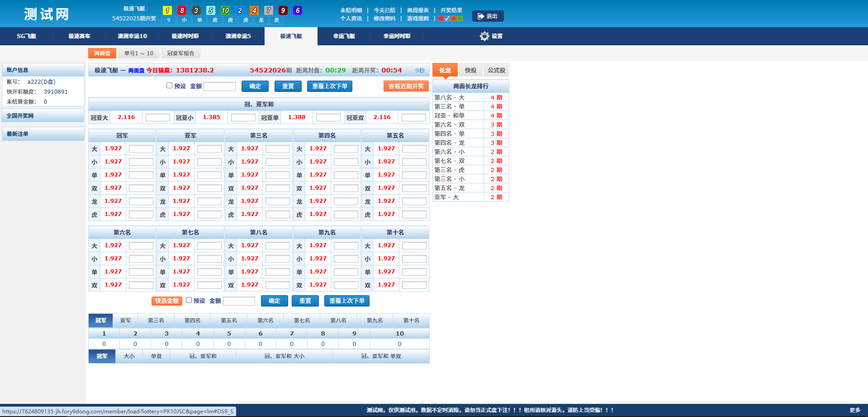
Task: Click the green number 10 ball
Action: pyautogui.click(x=225, y=10)
